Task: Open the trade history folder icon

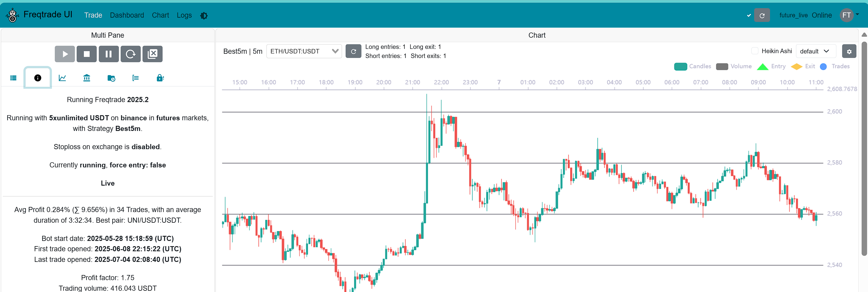Action: pyautogui.click(x=111, y=77)
